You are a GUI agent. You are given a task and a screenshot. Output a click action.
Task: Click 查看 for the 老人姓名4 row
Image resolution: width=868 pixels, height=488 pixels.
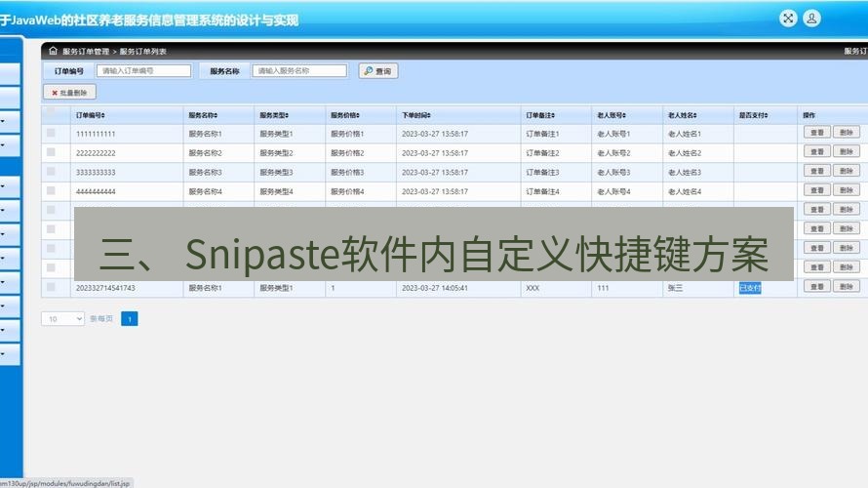point(817,190)
